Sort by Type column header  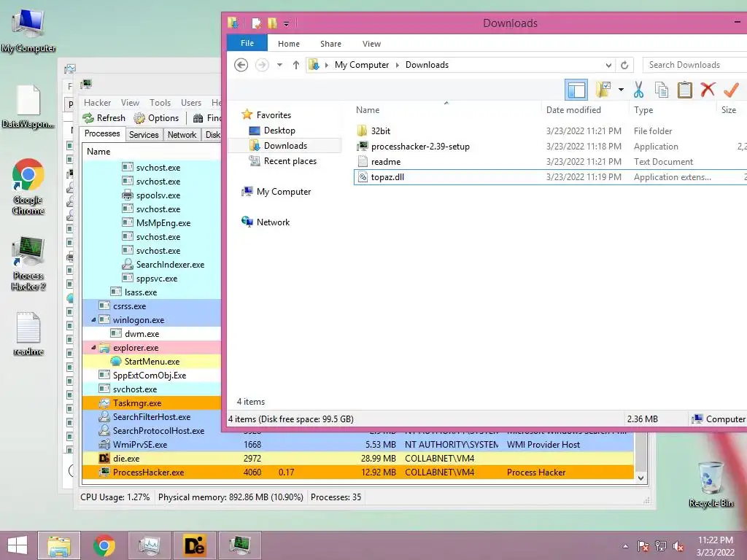[x=643, y=110]
